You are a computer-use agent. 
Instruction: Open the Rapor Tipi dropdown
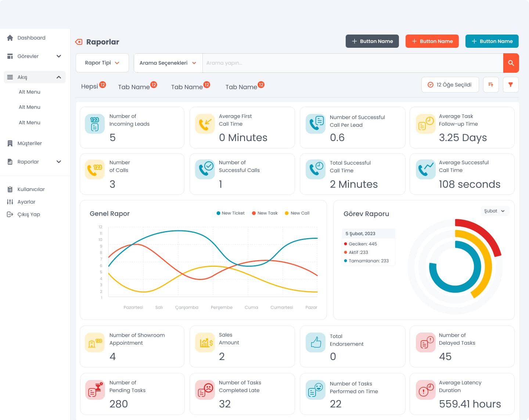(102, 63)
